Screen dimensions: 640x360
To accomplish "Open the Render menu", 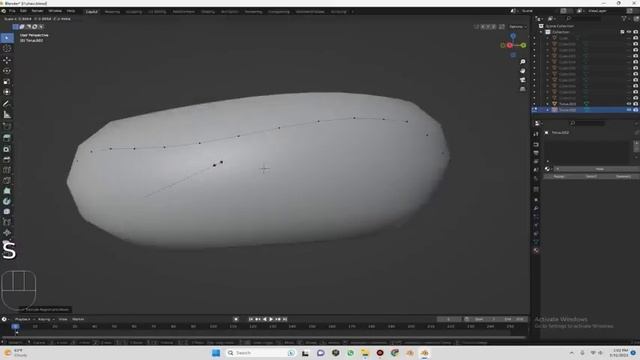I will 37,11.
